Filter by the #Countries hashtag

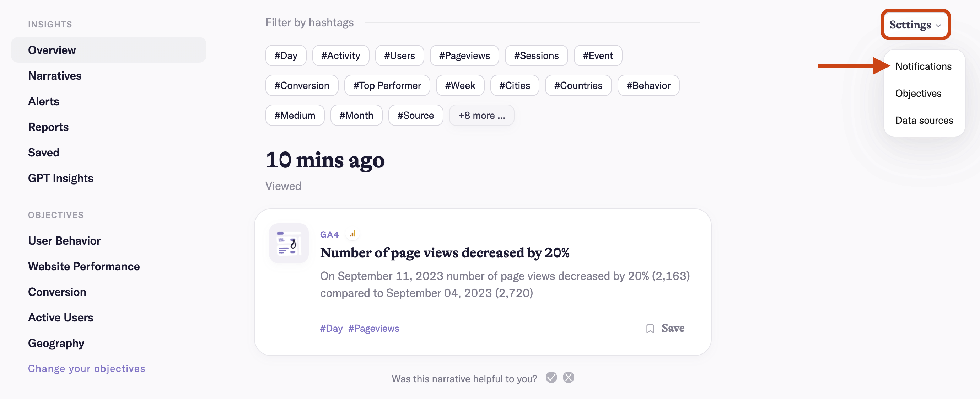pos(578,85)
